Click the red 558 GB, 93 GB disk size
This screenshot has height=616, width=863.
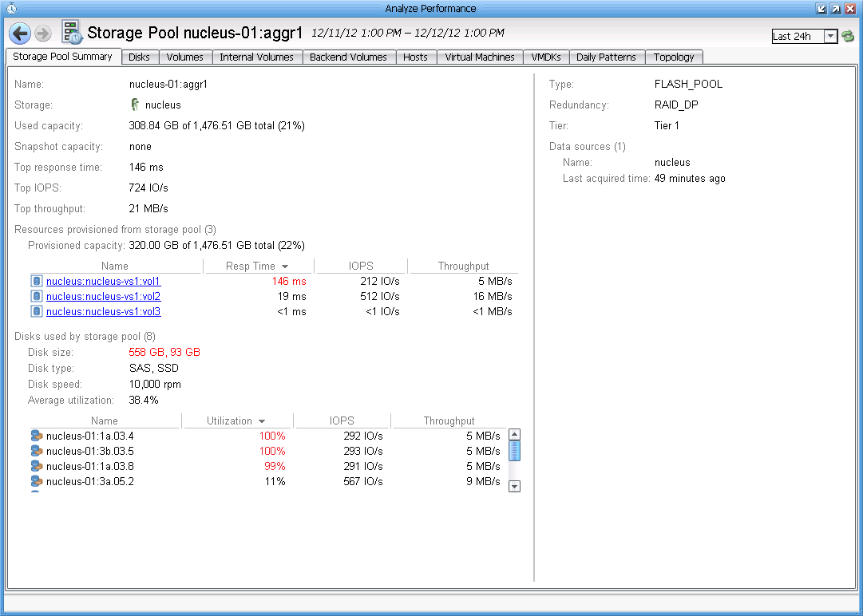point(164,352)
